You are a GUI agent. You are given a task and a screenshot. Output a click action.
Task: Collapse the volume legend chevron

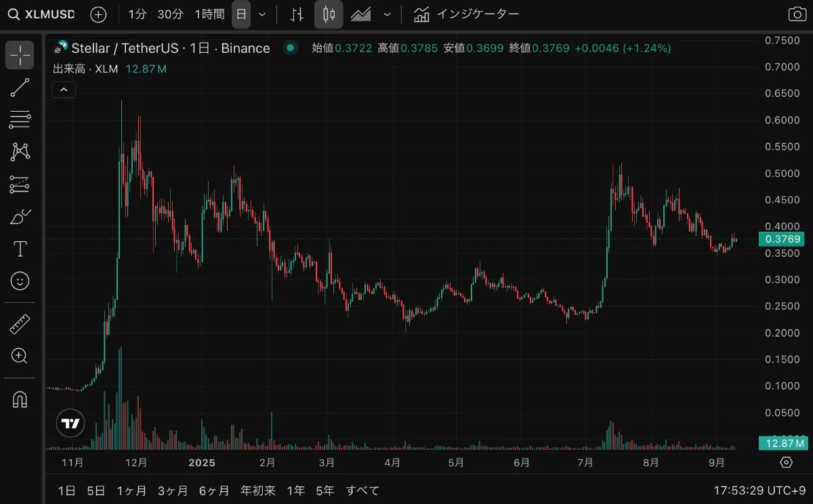click(64, 89)
